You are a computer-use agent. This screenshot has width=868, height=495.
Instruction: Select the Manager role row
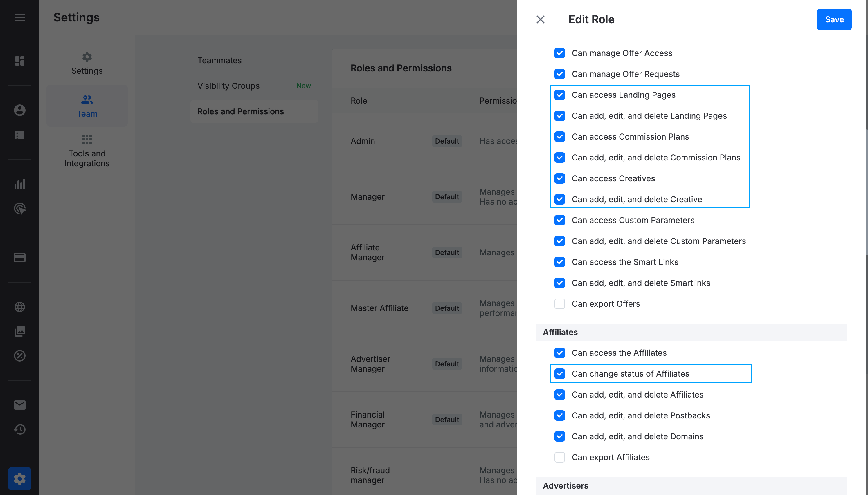click(x=424, y=197)
